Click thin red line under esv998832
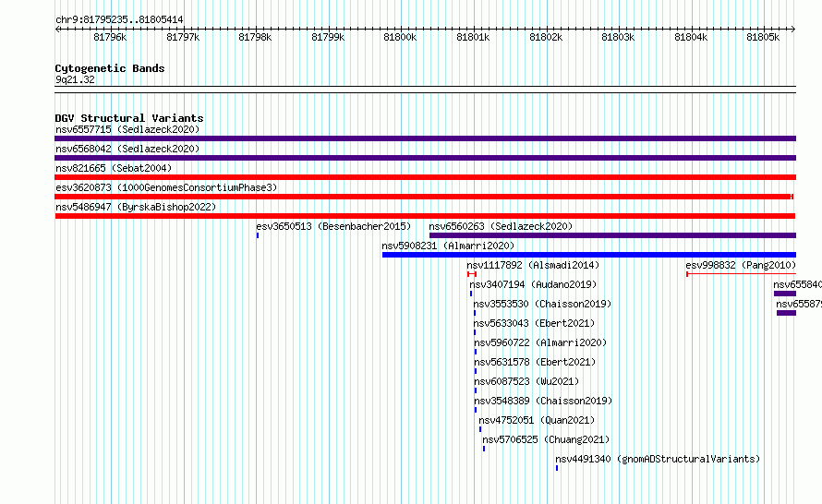 point(742,274)
